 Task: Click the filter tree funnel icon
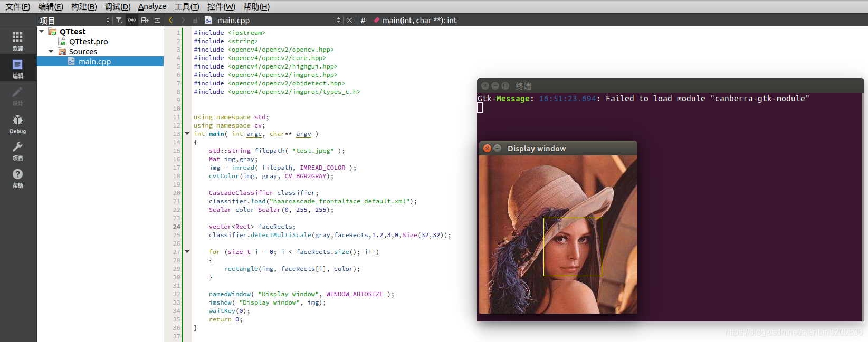click(119, 20)
